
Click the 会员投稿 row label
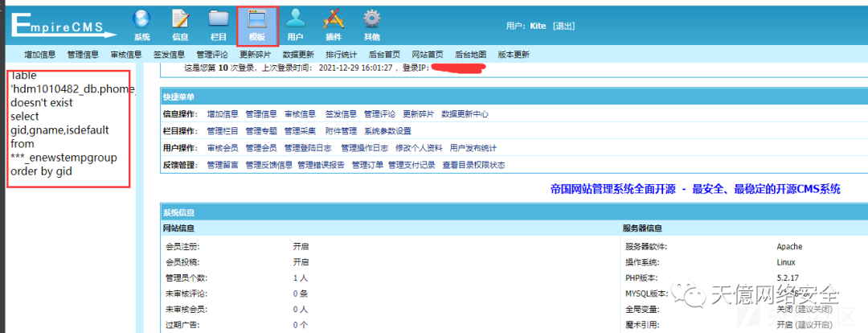tap(182, 262)
